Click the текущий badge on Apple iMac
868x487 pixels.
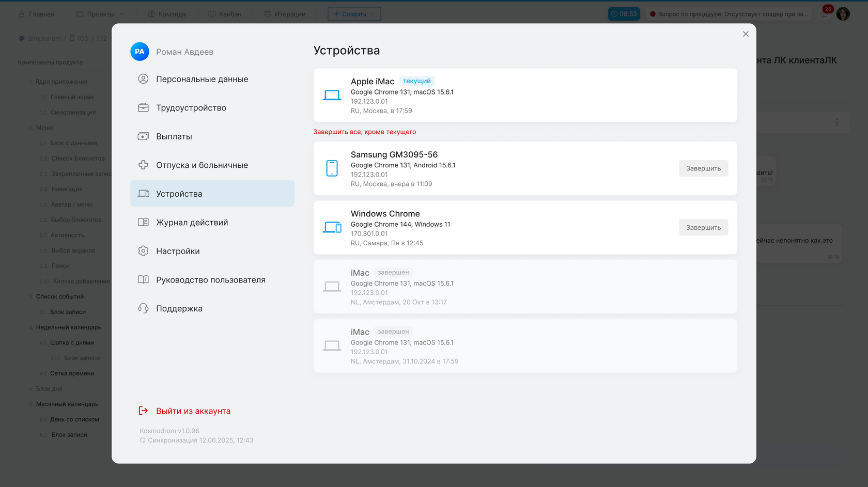coord(417,81)
